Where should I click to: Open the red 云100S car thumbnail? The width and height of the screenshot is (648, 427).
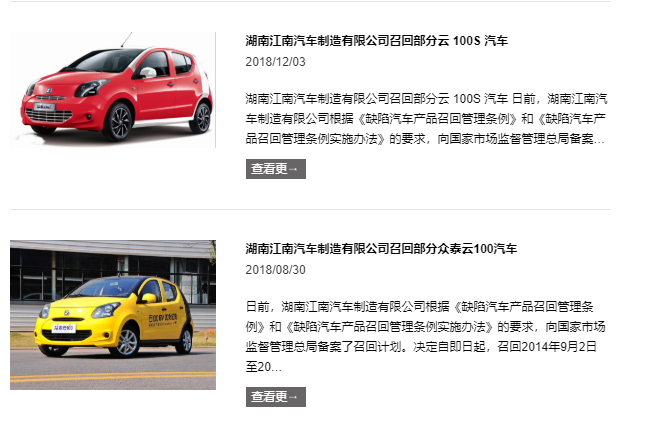113,89
